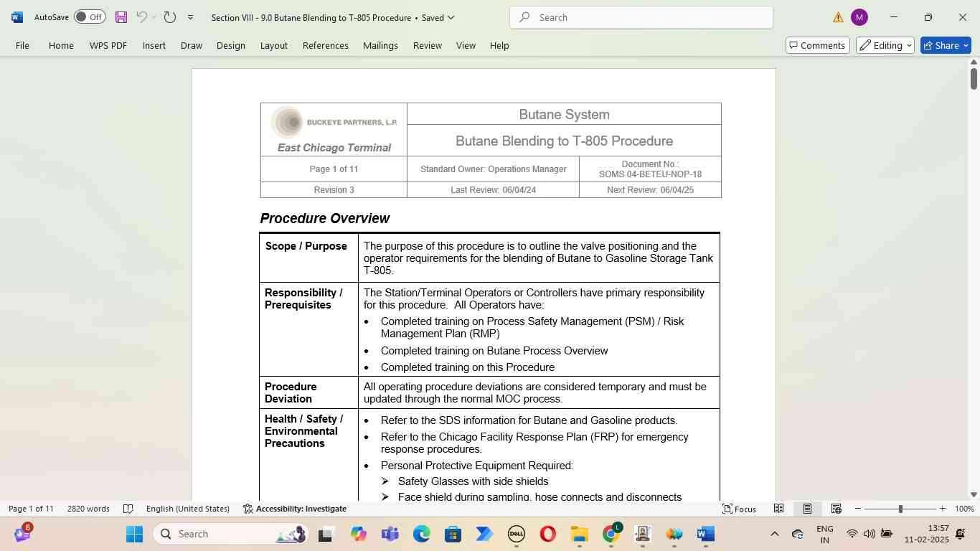Open the Dell app from taskbar
This screenshot has width=980, height=551.
(516, 534)
